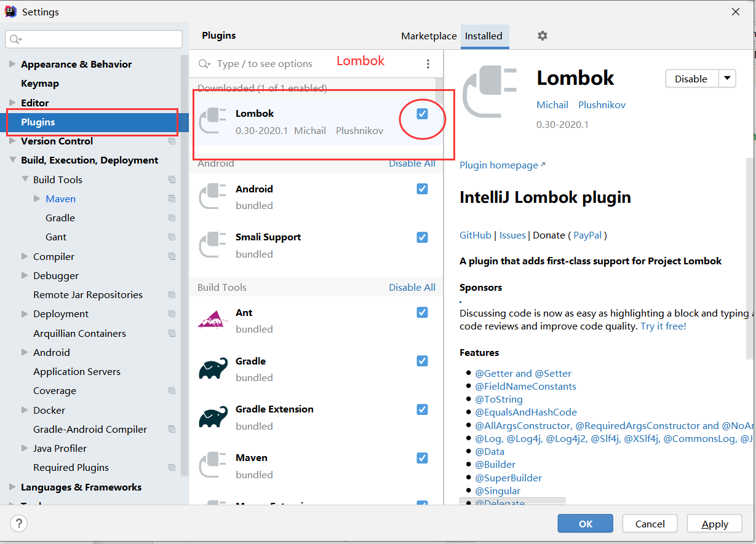Click the project-level icon beside Remote Jar Repositories
The width and height of the screenshot is (756, 544).
(x=172, y=295)
